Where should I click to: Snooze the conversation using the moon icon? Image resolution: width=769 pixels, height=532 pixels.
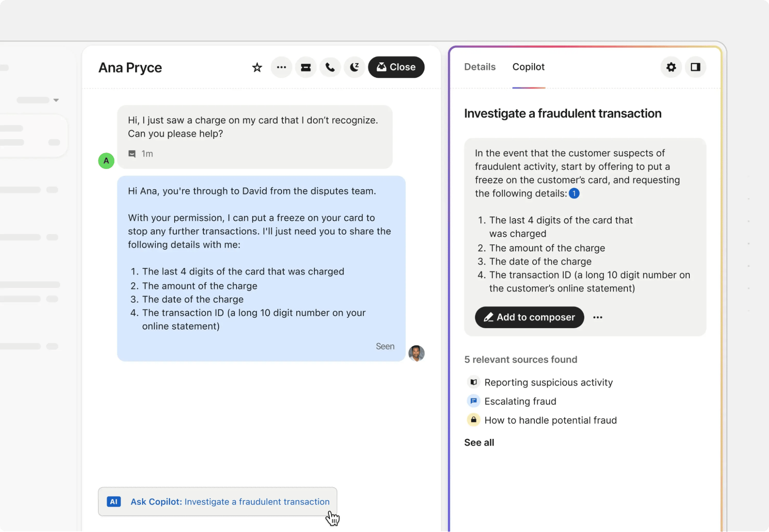354,67
